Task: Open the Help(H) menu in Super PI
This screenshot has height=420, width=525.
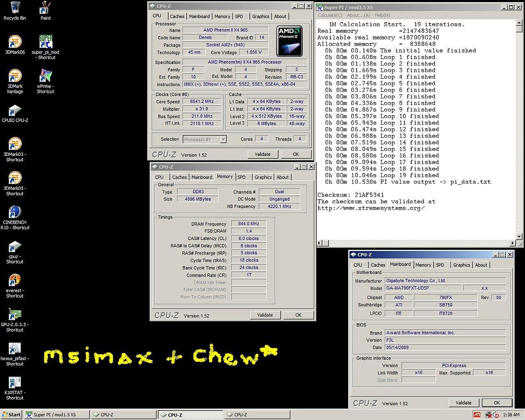Action: pos(382,15)
